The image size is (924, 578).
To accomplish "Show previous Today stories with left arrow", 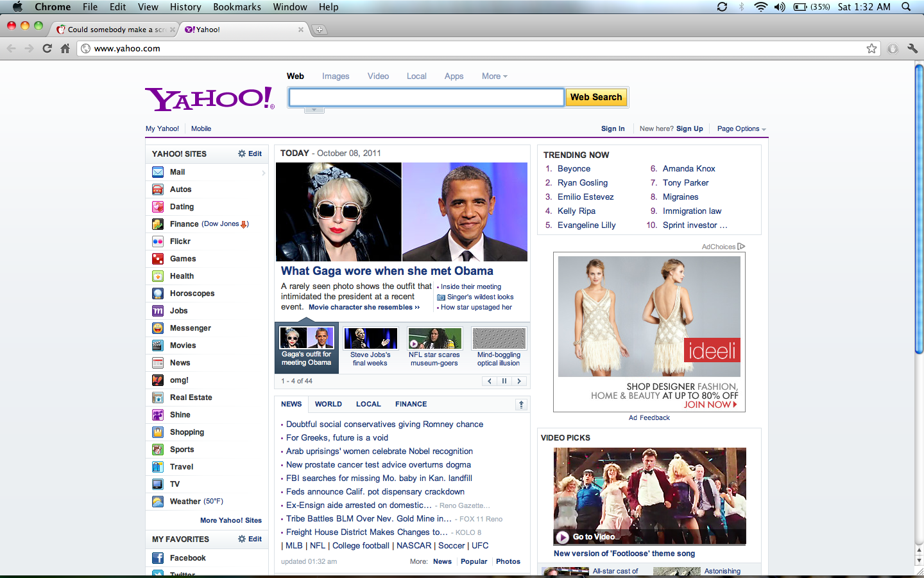I will click(x=490, y=381).
